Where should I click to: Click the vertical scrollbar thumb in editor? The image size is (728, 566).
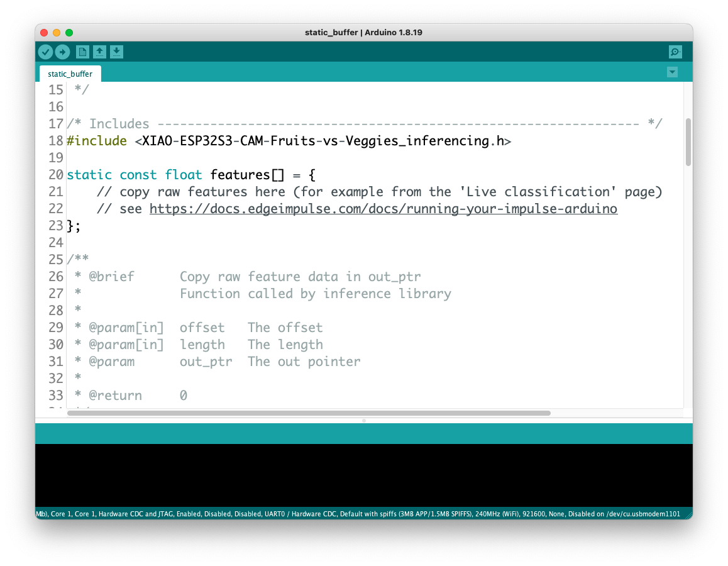point(688,142)
